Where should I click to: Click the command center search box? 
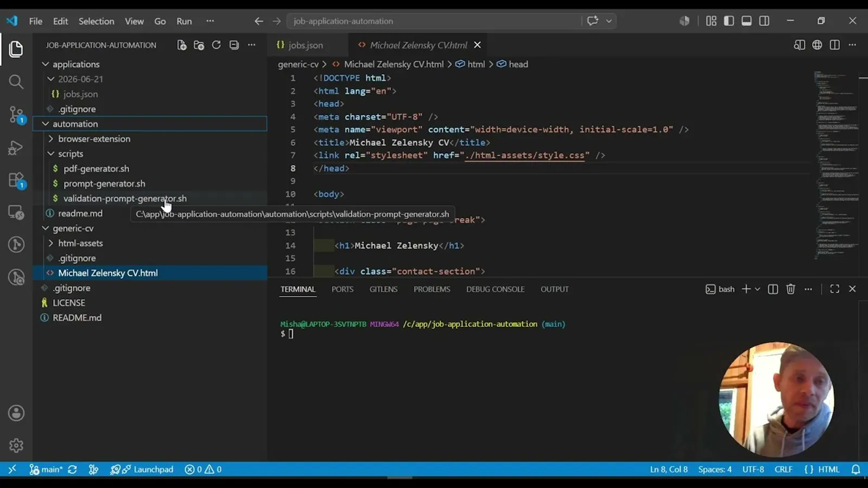click(434, 21)
